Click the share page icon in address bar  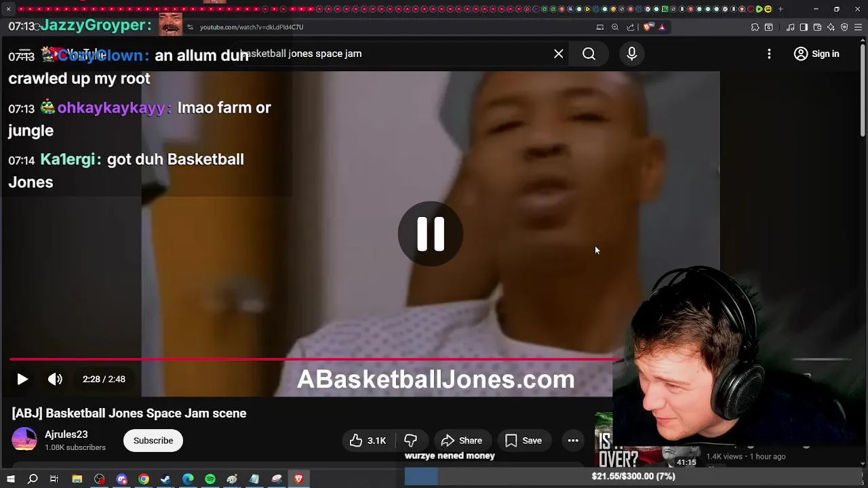[x=631, y=27]
